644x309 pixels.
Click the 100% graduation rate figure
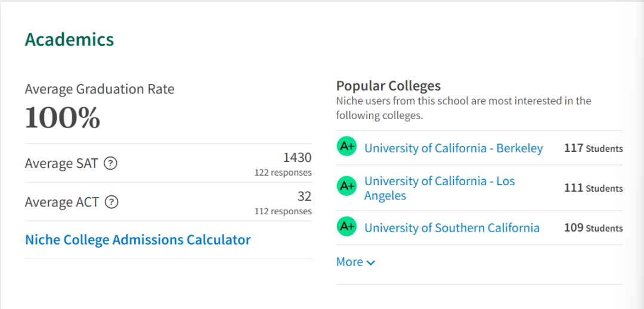coord(63,118)
